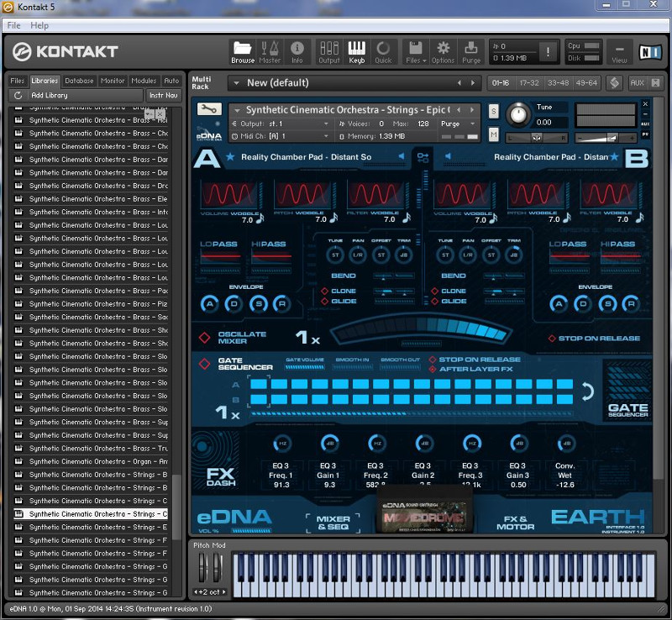Toggle Stop On Release in gate sequencer

(433, 360)
